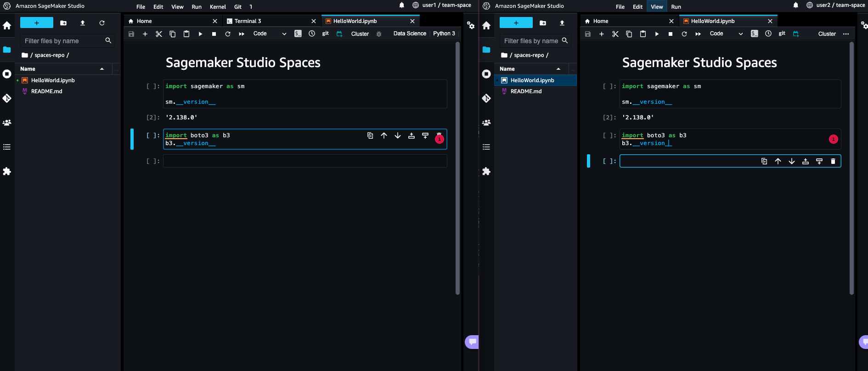Click the vertical scrollbar of user1 notebook
The width and height of the screenshot is (868, 371).
(457, 168)
